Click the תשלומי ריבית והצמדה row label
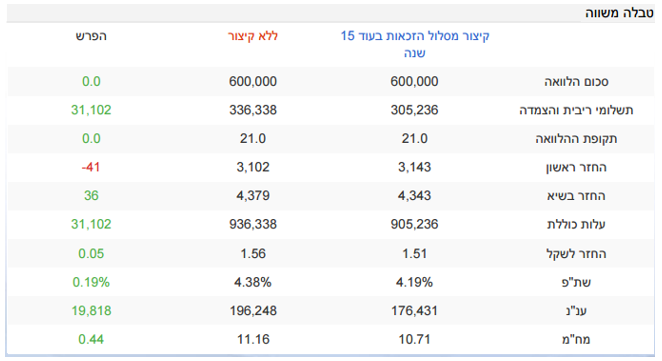The height and width of the screenshot is (361, 662). point(576,110)
